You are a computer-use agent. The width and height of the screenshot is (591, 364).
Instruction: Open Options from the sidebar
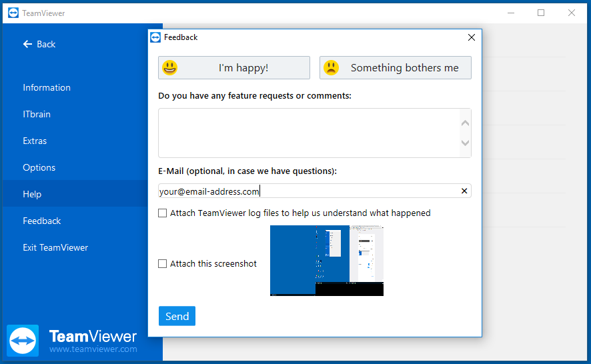tap(39, 168)
